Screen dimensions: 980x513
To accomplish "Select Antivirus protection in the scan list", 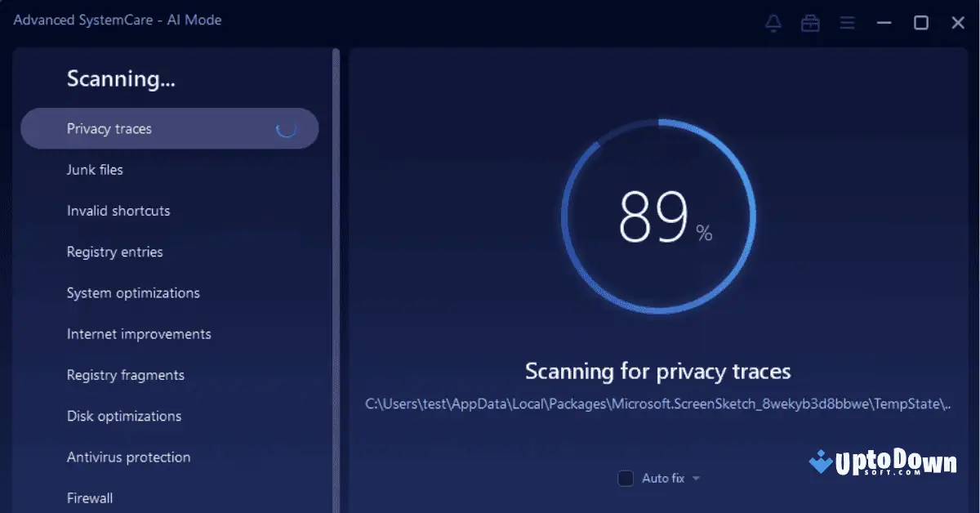I will tap(128, 457).
